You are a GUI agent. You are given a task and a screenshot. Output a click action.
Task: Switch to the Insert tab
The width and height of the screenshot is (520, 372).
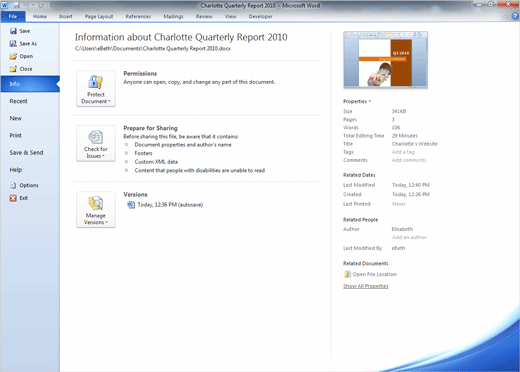click(66, 16)
